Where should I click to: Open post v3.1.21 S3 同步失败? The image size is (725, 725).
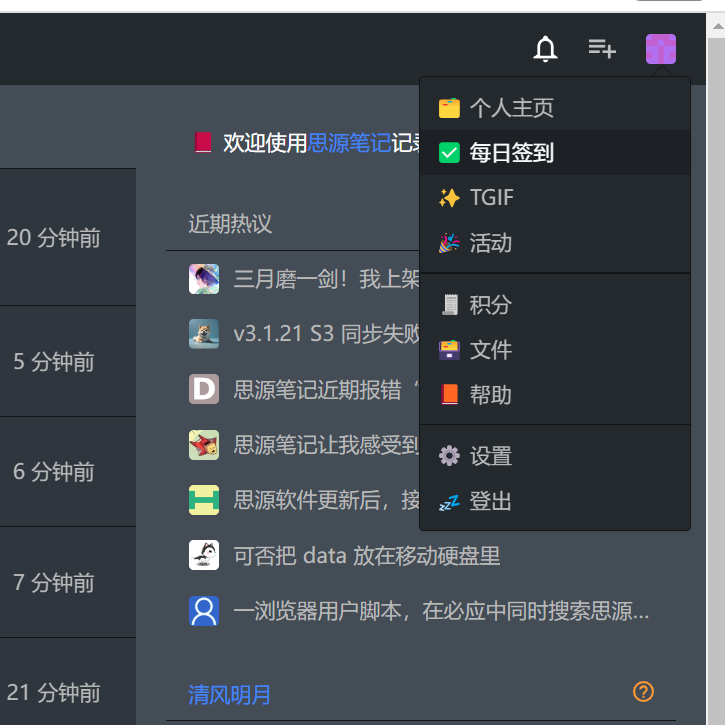326,334
